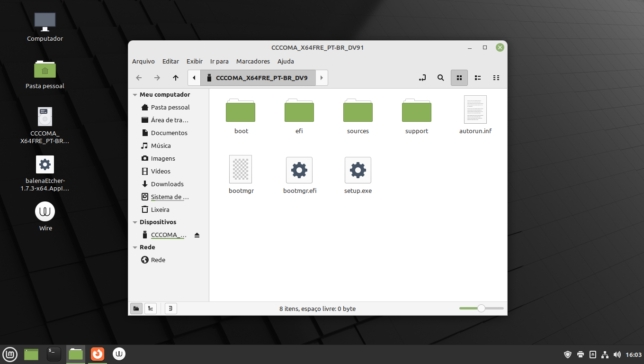Eject the CCCOMA device
Image resolution: width=644 pixels, height=364 pixels.
[x=197, y=235]
